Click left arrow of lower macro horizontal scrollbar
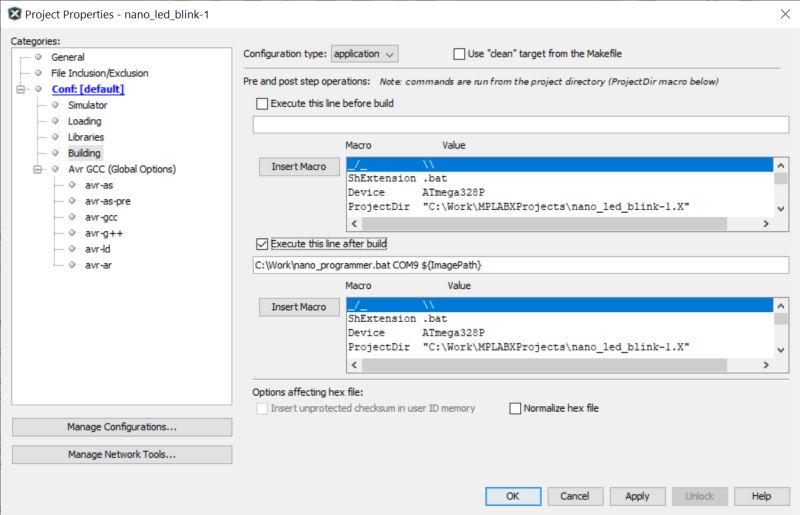Viewport: 800px width, 515px height. pos(355,365)
